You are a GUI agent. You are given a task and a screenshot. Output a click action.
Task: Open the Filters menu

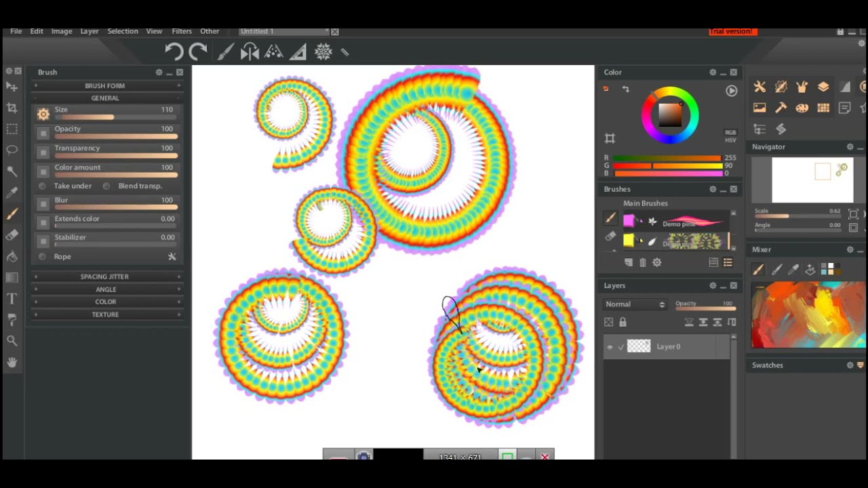[181, 31]
